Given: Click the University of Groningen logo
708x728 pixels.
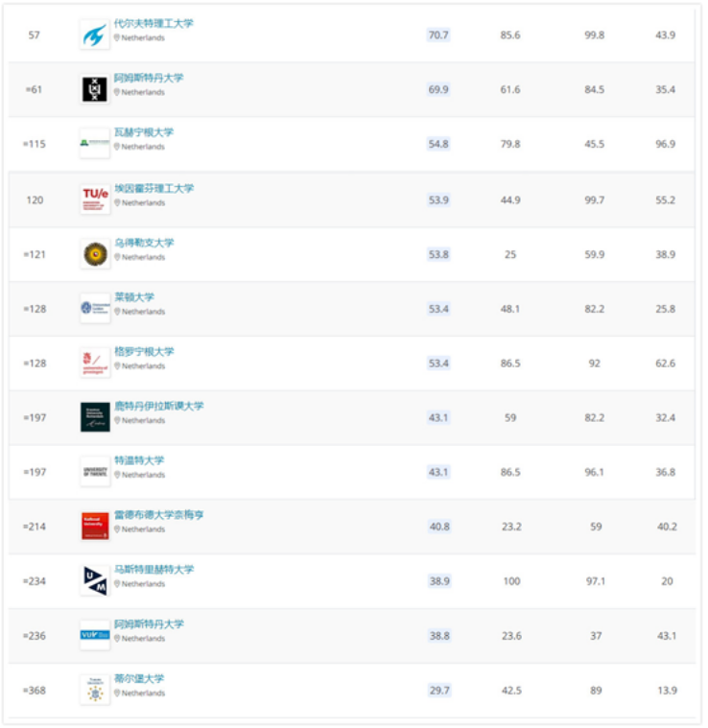Looking at the screenshot, I should coord(94,363).
